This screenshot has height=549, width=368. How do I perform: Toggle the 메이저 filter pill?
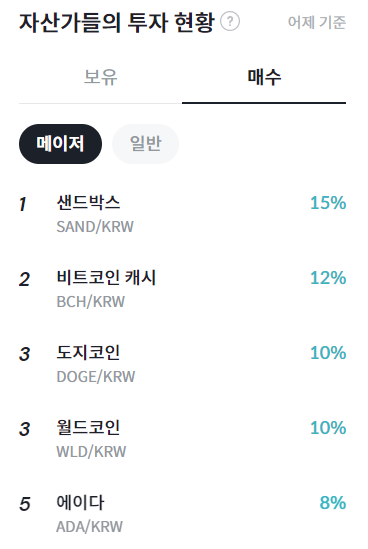[60, 144]
